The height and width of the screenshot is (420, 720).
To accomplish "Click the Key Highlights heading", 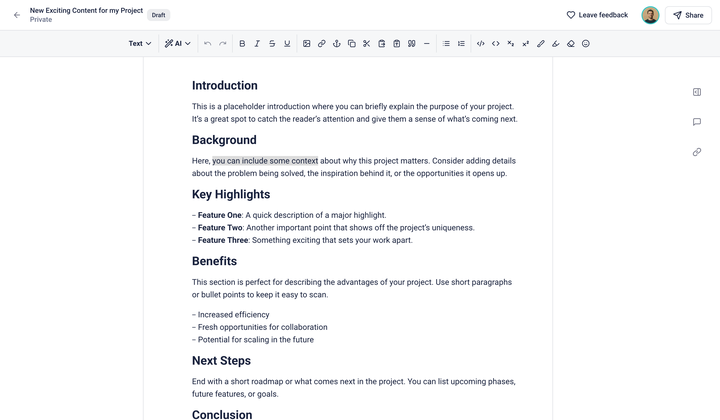I will 231,195.
